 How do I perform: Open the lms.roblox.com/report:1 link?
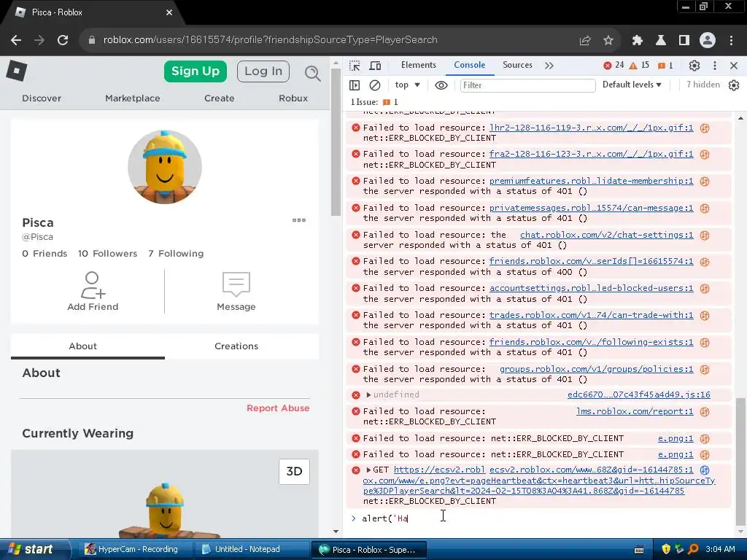point(635,411)
